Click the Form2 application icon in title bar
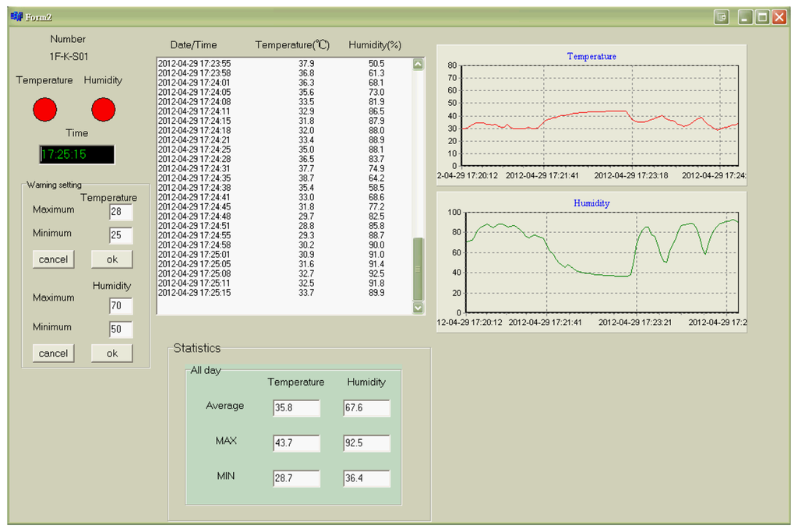The height and width of the screenshot is (532, 798). click(x=16, y=17)
